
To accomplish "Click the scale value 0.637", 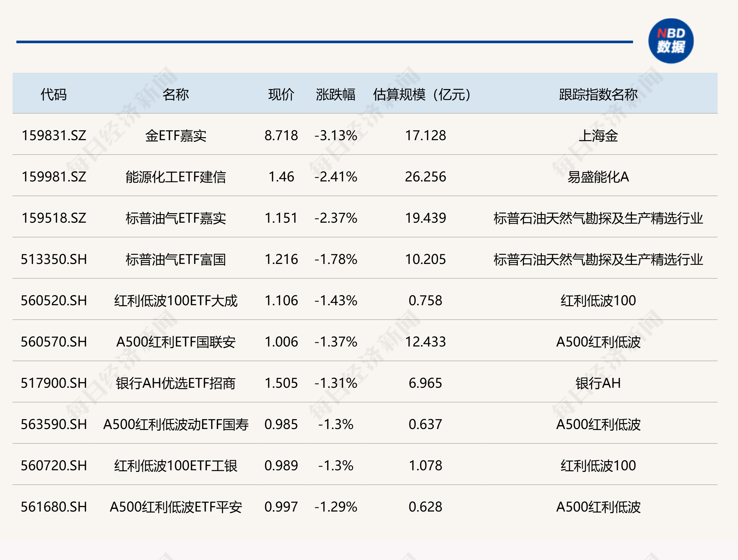I will tap(425, 424).
